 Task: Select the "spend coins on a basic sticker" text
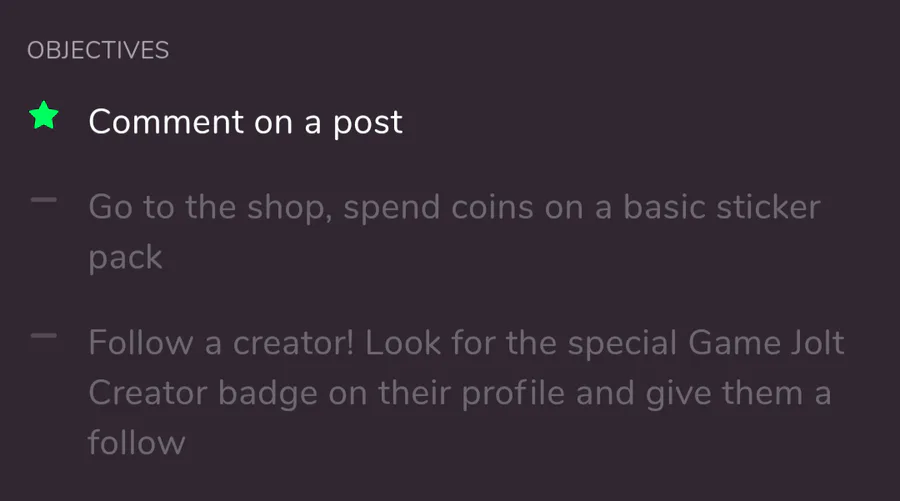pyautogui.click(x=610, y=208)
